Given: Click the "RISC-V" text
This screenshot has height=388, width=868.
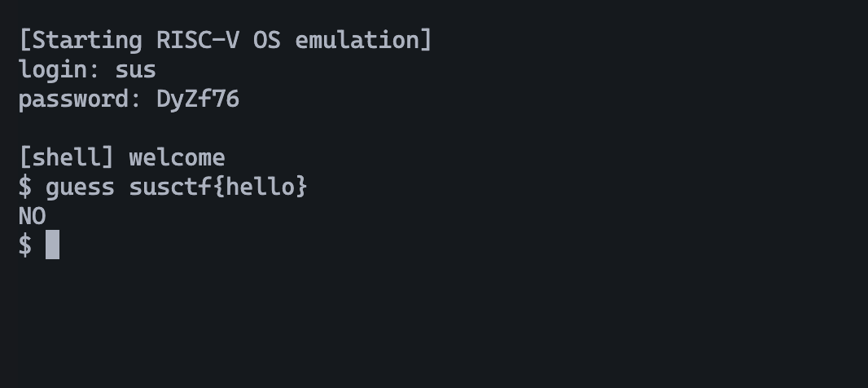Looking at the screenshot, I should point(197,40).
